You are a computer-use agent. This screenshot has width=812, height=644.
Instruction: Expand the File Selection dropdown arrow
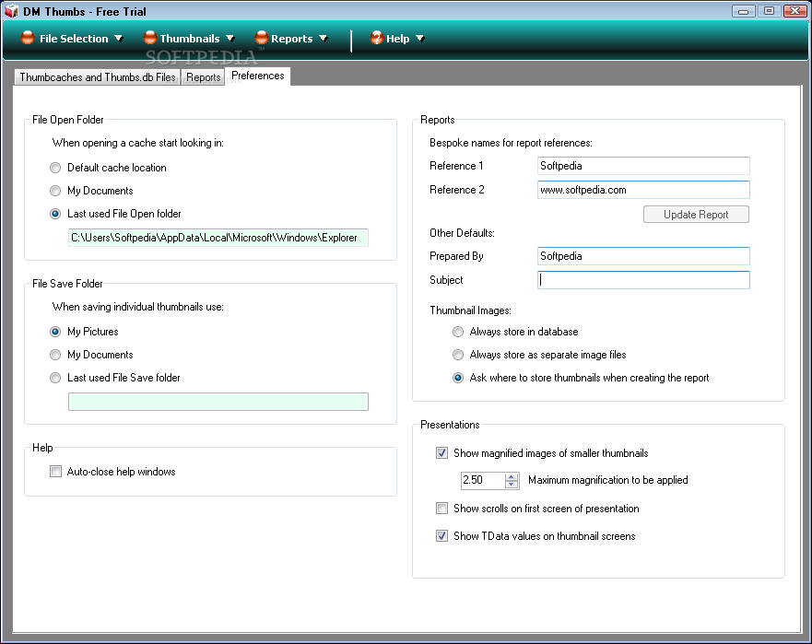coord(119,39)
